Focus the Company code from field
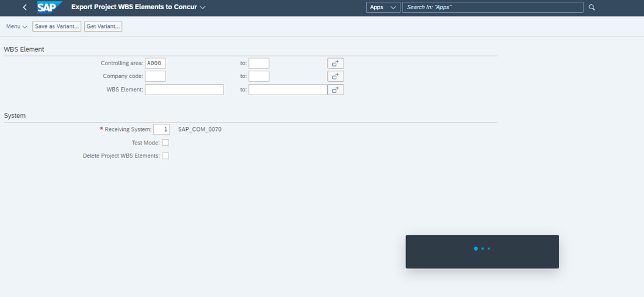Screen dimensions: 644x297 [x=155, y=76]
